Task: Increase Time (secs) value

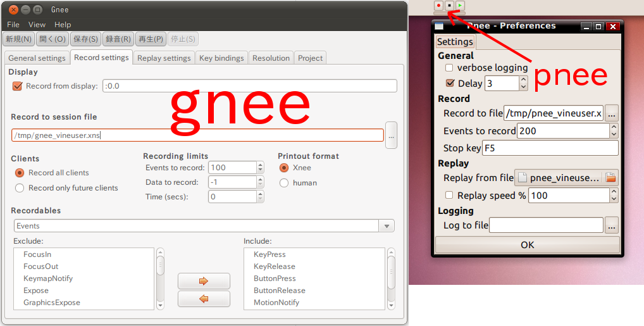Action: 261,194
